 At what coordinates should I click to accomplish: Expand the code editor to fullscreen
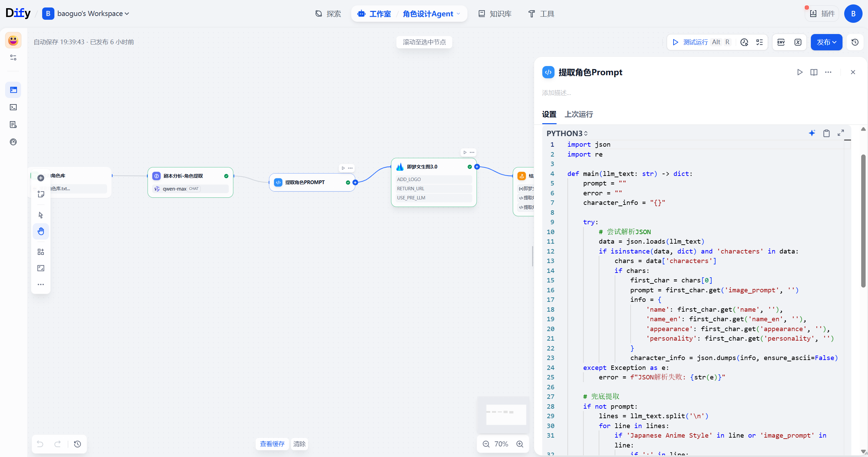coord(841,133)
